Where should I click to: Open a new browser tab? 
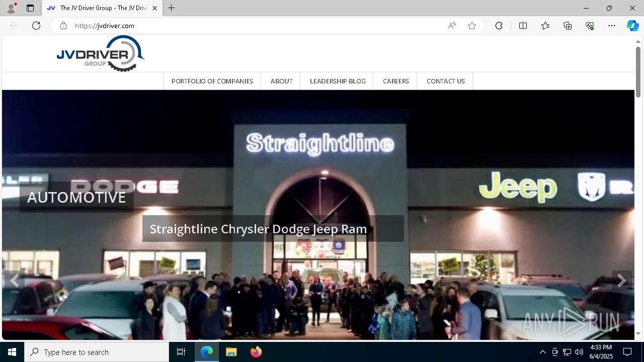tap(172, 8)
